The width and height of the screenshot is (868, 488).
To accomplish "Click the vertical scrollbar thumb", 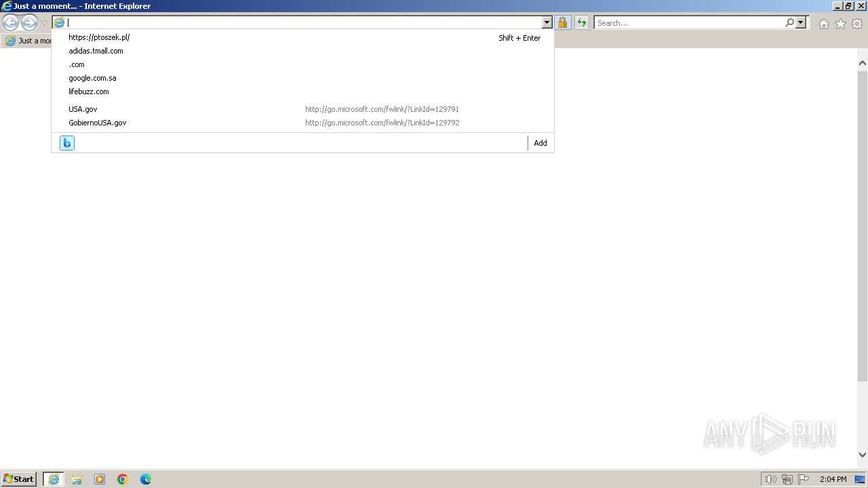I will click(863, 225).
